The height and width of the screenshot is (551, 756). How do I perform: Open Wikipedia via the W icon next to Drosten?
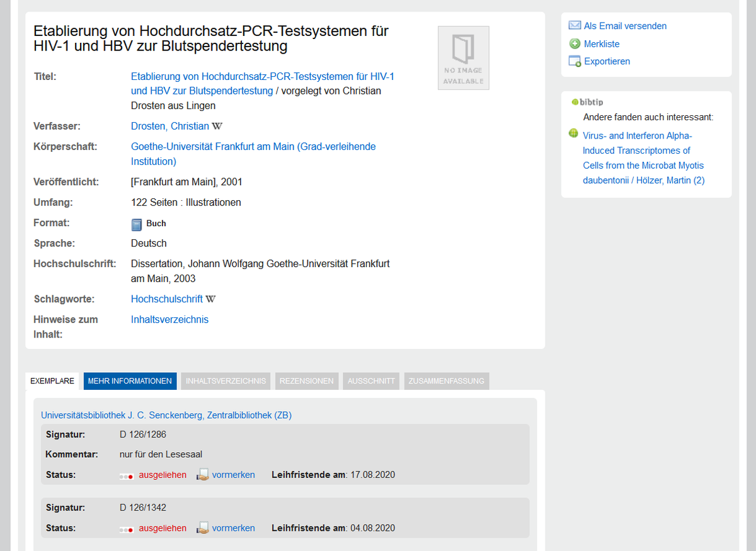217,126
